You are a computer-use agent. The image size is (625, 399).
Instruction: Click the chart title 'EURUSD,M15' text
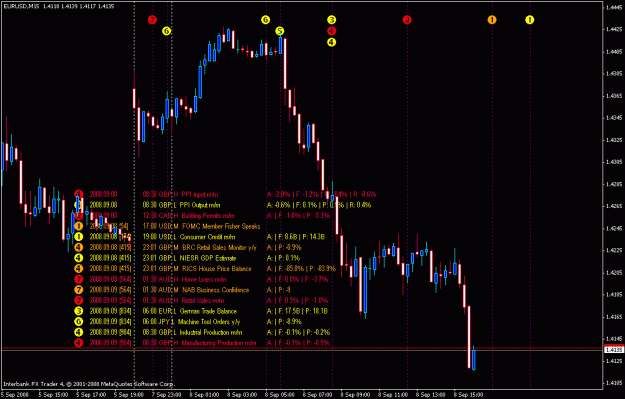coord(21,6)
